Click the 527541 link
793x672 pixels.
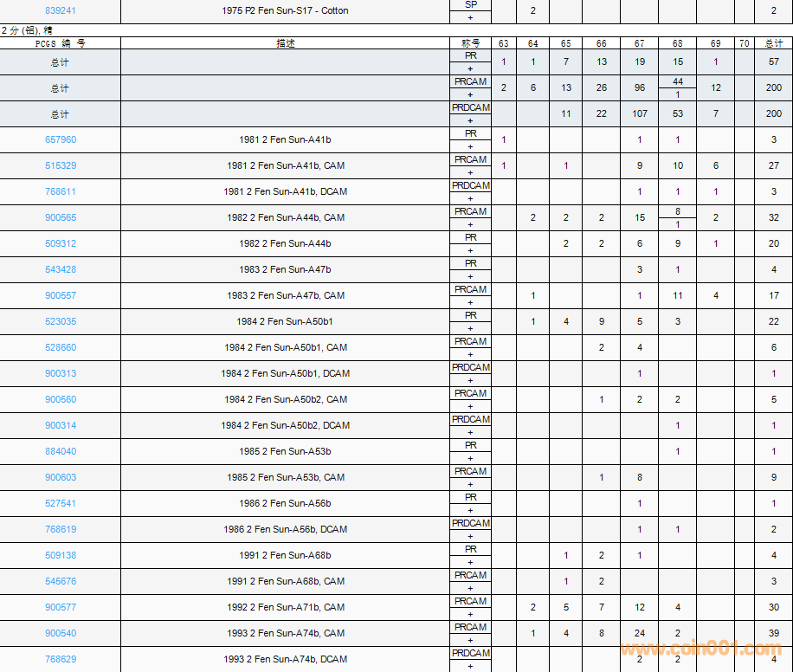point(60,503)
